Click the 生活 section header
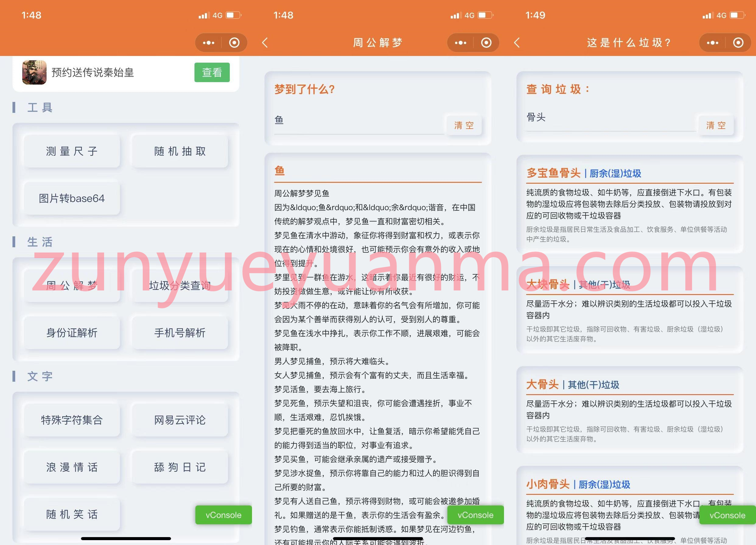Image resolution: width=756 pixels, height=545 pixels. 40,242
